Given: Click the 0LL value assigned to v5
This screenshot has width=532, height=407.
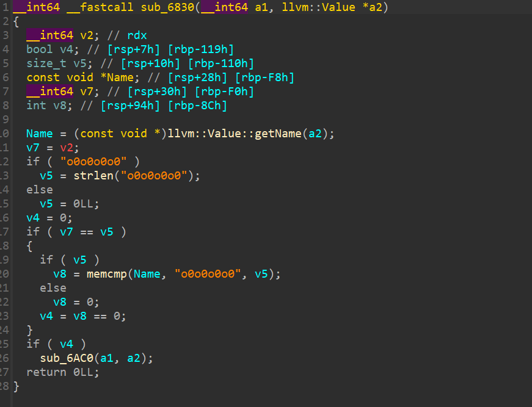Looking at the screenshot, I should [x=83, y=204].
